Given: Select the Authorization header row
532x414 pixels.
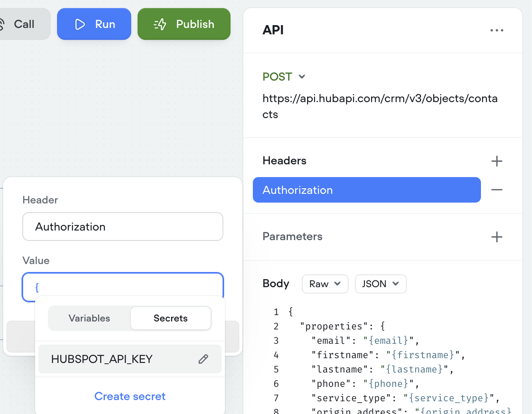Looking at the screenshot, I should point(366,190).
